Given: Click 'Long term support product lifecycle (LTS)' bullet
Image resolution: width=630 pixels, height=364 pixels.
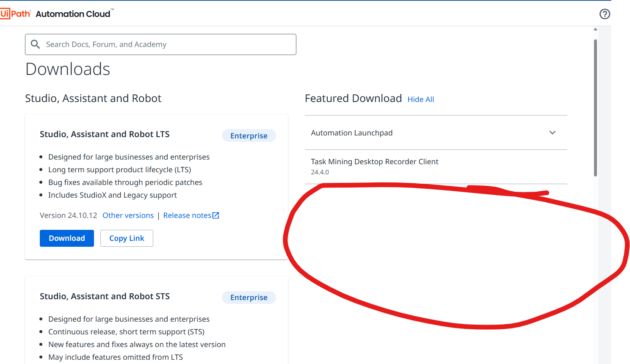Looking at the screenshot, I should tap(120, 170).
